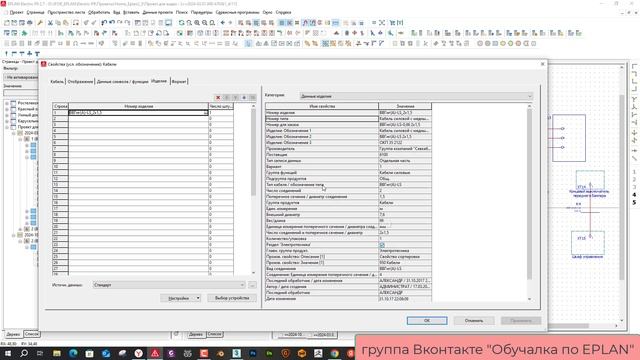Image resolution: width=640 pixels, height=360 pixels.
Task: Open Photoshop from the taskbar
Action: pos(253,353)
